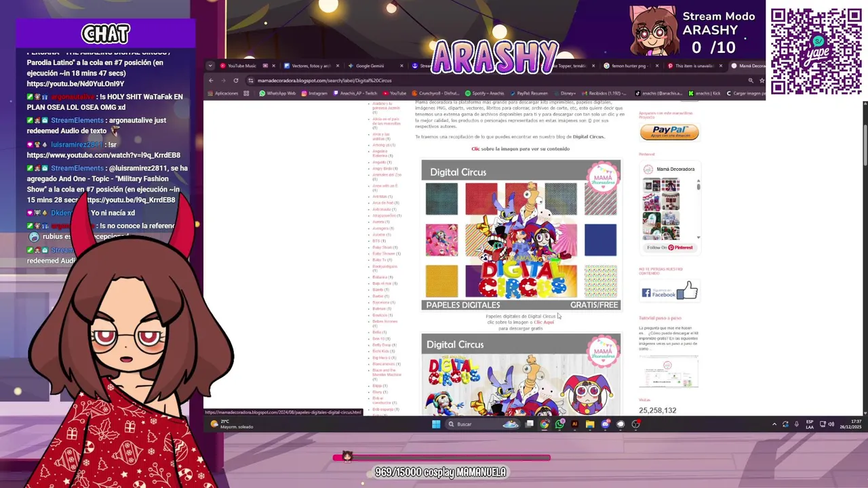Open the Síguenos en Facebook badge
The width and height of the screenshot is (868, 488).
(x=669, y=292)
